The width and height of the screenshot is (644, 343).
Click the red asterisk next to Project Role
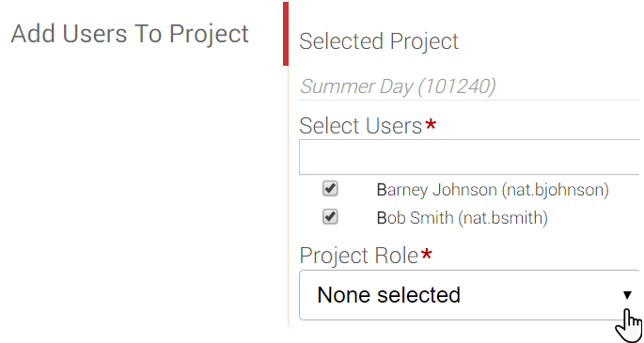click(427, 254)
